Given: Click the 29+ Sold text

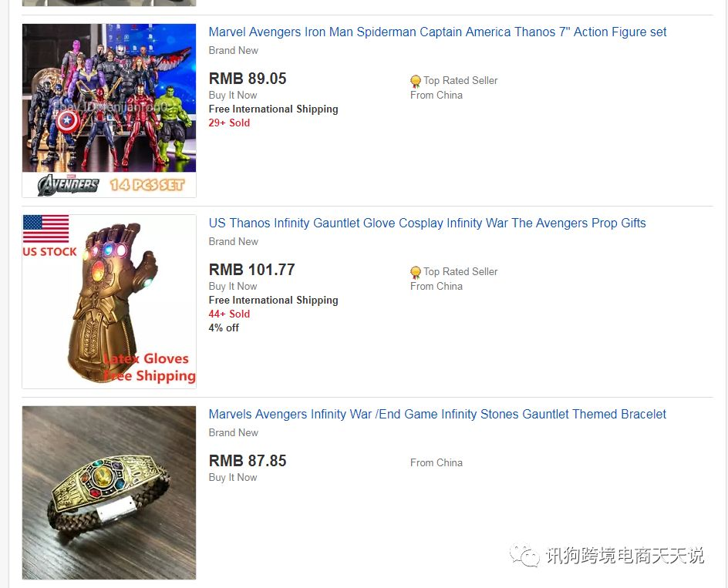Looking at the screenshot, I should point(229,123).
